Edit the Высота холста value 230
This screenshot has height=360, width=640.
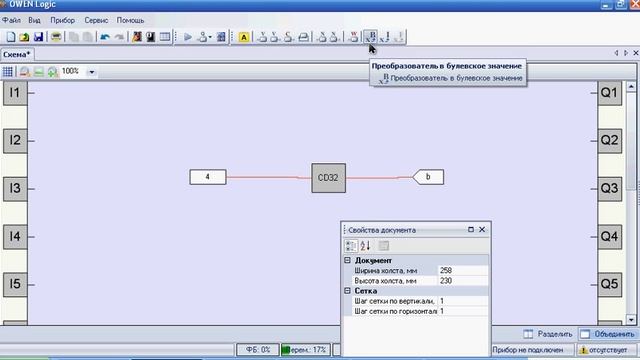[x=463, y=281]
